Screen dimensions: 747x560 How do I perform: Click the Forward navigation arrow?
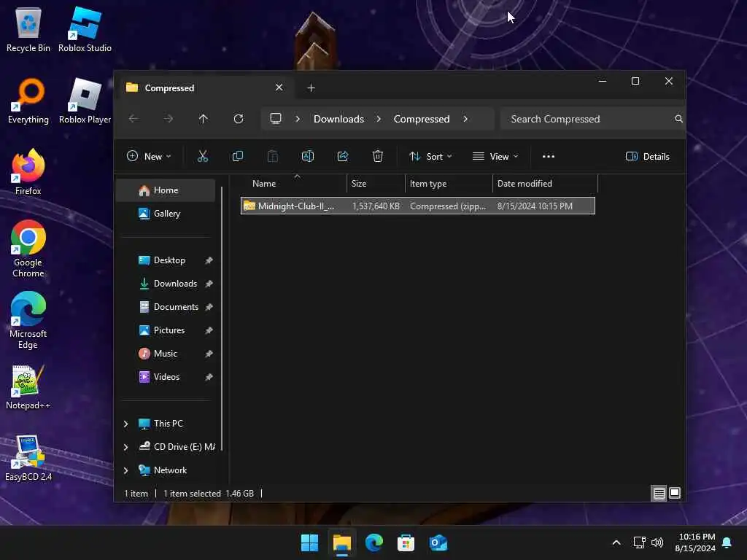coord(169,119)
